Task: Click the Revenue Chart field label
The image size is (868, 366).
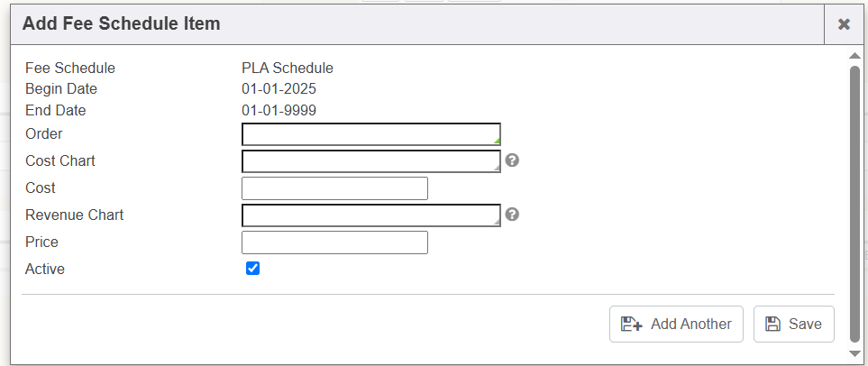Action: (x=75, y=215)
